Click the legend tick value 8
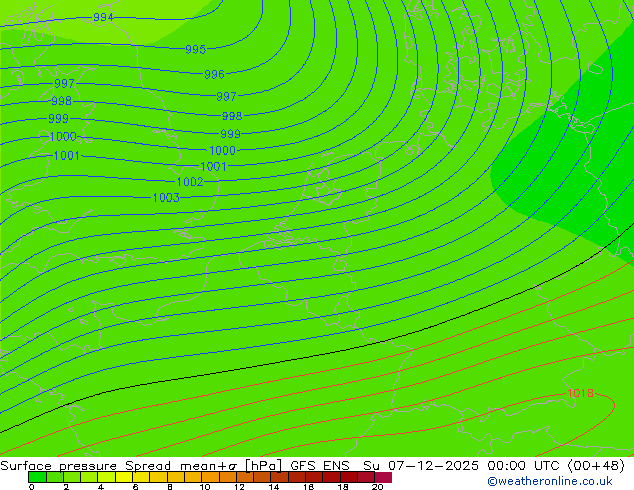Screen dimensions: 634x490 coord(170,487)
